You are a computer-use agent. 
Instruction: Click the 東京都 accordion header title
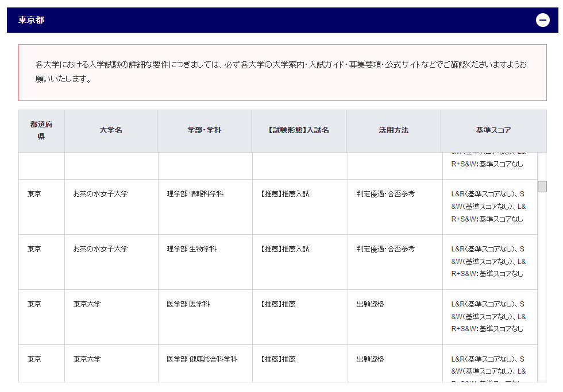tap(31, 20)
